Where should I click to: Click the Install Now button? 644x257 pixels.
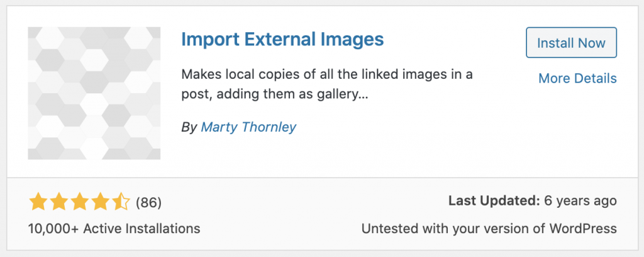(x=571, y=43)
